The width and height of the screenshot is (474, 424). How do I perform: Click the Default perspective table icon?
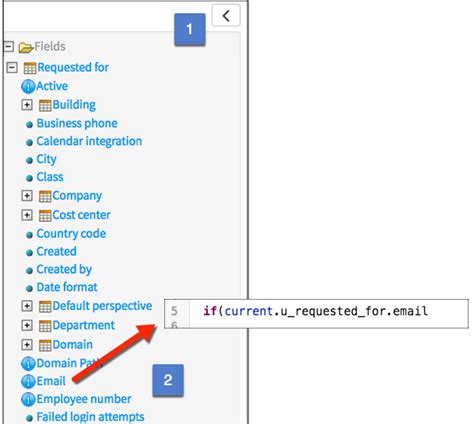(45, 306)
